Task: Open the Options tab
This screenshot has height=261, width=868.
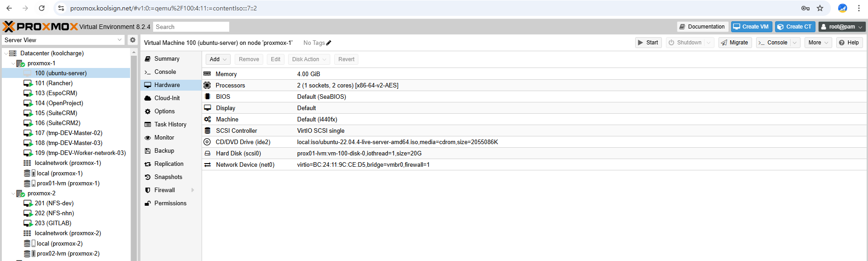Action: pos(171,111)
